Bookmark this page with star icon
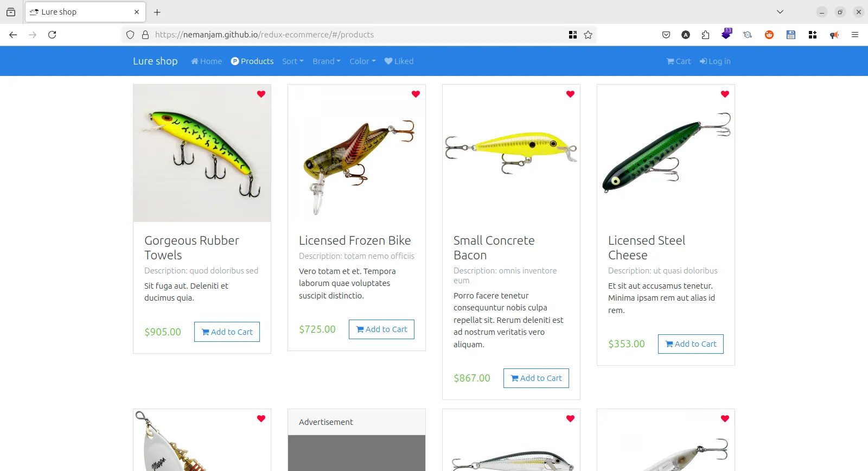Image resolution: width=868 pixels, height=471 pixels. [x=588, y=35]
